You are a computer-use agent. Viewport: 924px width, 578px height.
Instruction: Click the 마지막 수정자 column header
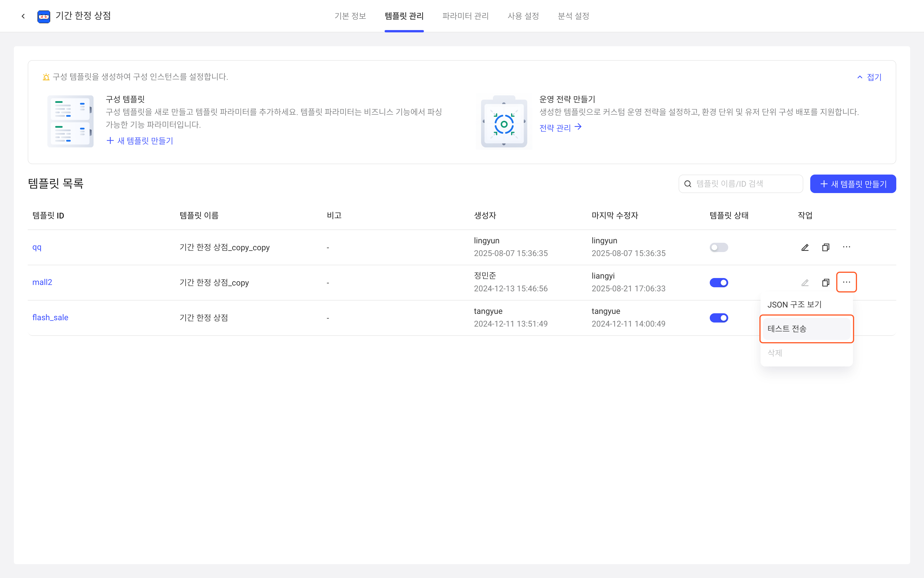[615, 216]
